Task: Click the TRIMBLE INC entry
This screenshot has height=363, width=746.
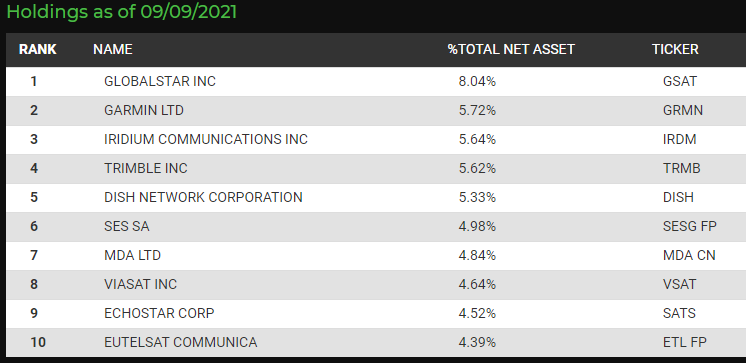Action: click(x=146, y=168)
